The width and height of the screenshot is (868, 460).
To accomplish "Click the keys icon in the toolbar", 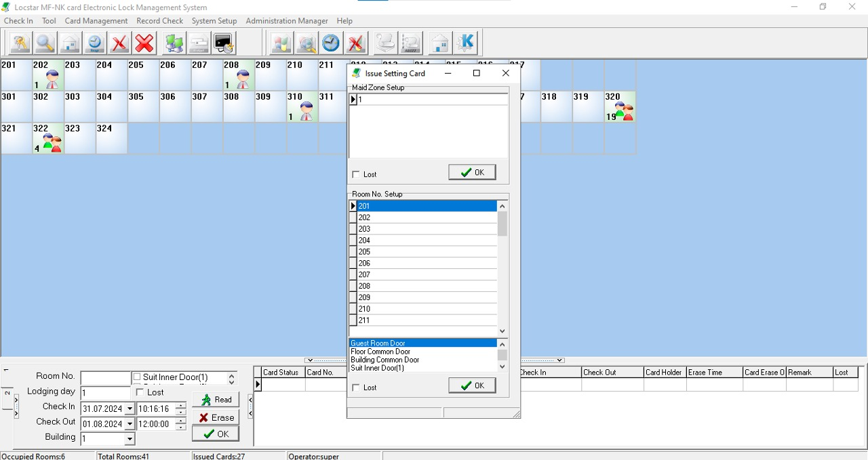I will coord(20,43).
